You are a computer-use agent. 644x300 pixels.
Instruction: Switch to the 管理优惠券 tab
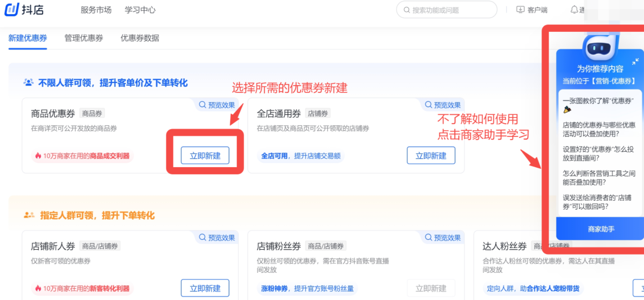click(84, 38)
